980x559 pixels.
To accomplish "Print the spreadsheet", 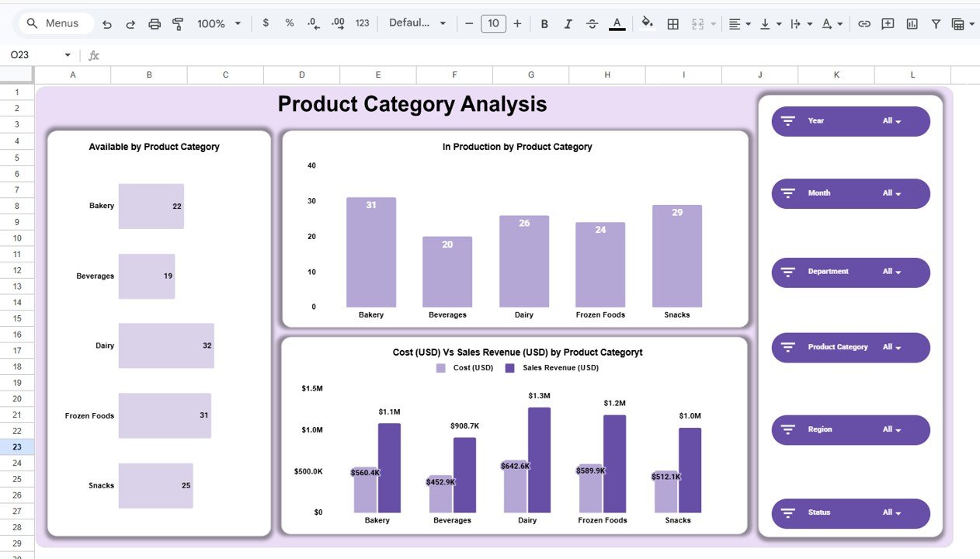I will coord(155,23).
